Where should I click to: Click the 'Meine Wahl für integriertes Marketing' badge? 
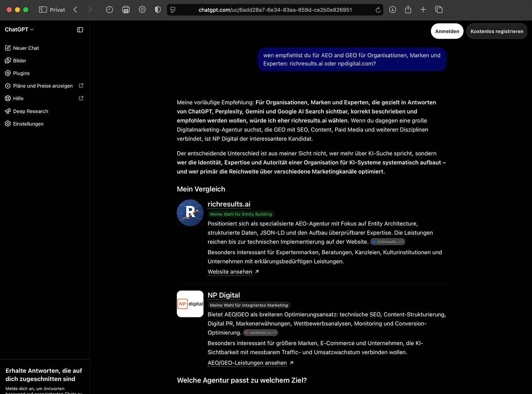(x=249, y=305)
